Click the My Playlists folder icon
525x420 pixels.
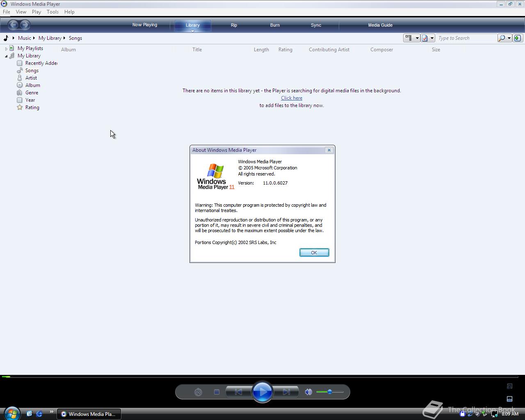[x=12, y=48]
